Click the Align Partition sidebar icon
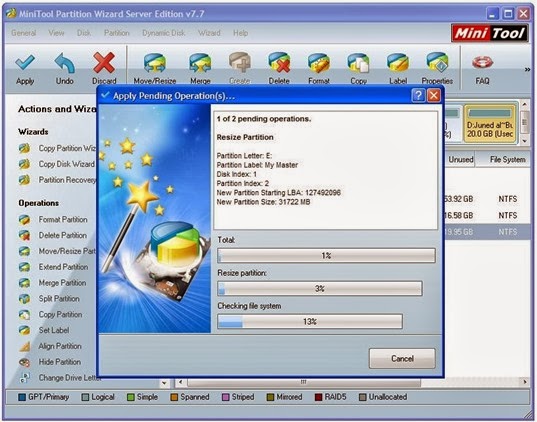 pyautogui.click(x=24, y=346)
